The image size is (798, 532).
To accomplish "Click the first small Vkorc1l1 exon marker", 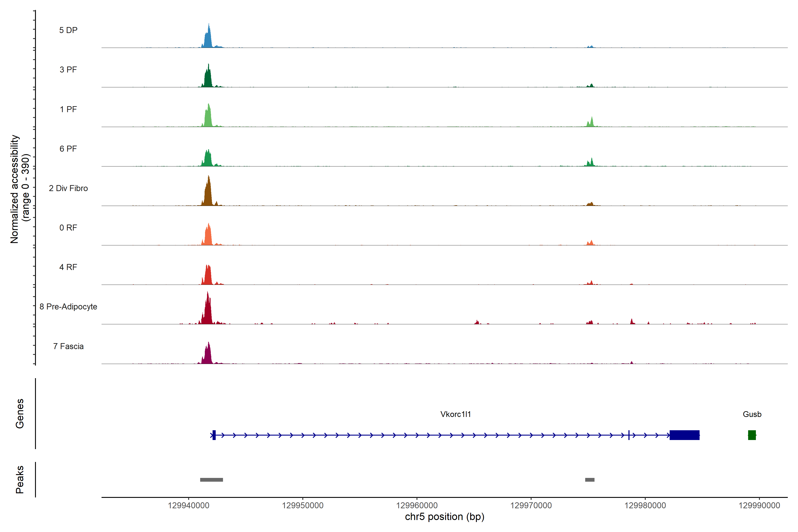I will tap(214, 435).
